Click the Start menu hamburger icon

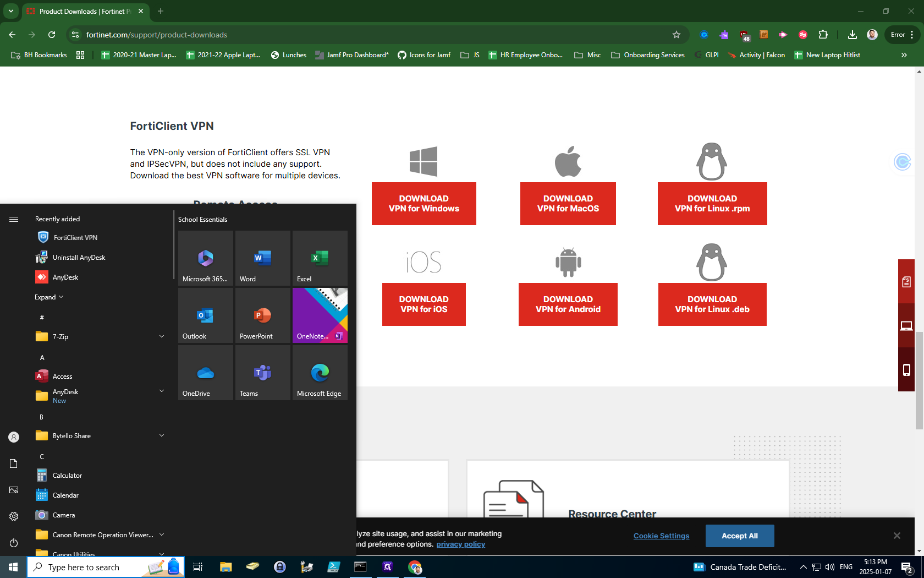coord(14,219)
